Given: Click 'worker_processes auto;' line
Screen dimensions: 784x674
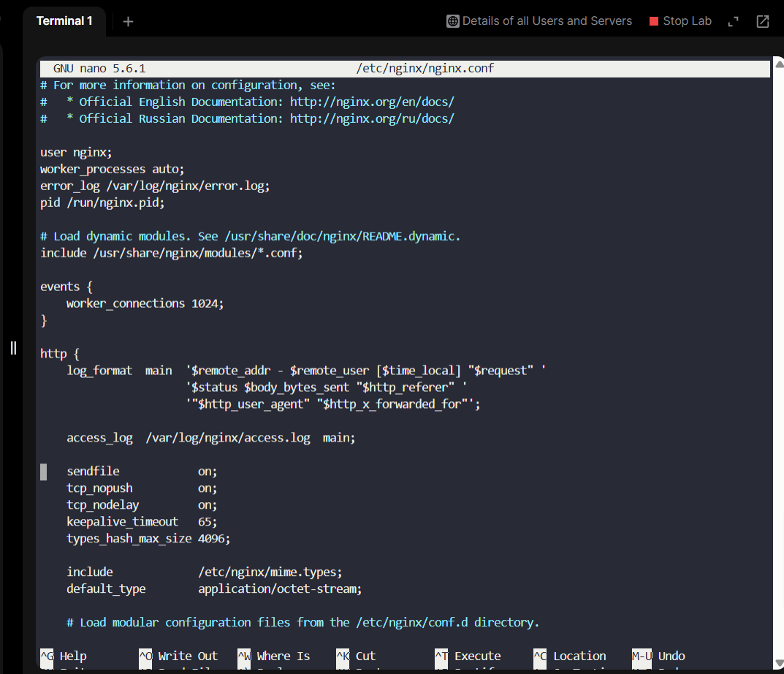Looking at the screenshot, I should (113, 169).
